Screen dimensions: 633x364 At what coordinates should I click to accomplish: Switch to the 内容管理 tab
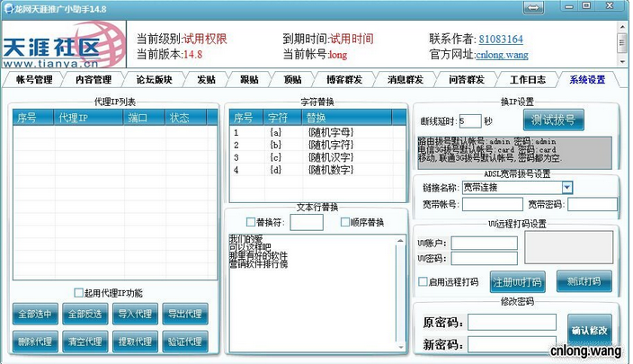click(94, 79)
